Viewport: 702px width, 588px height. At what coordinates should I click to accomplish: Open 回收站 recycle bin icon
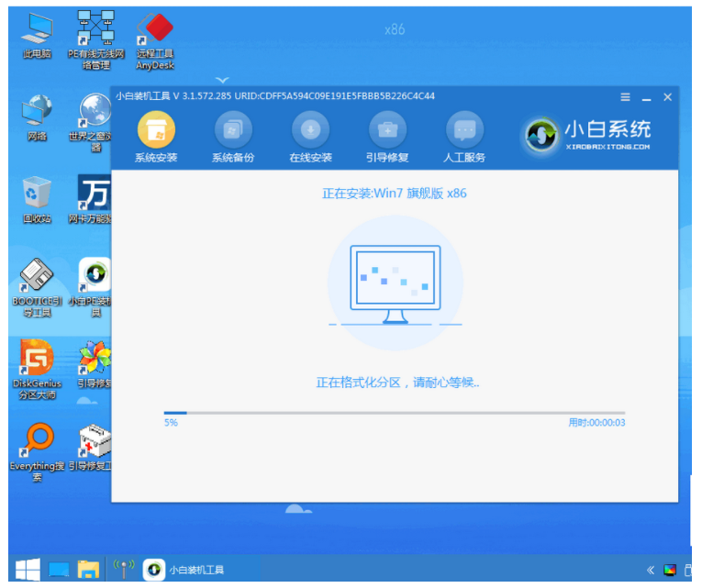[37, 200]
